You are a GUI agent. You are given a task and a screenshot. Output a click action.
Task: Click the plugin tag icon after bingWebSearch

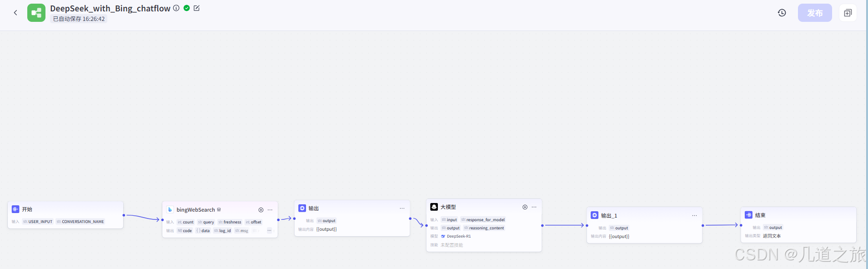click(x=219, y=210)
